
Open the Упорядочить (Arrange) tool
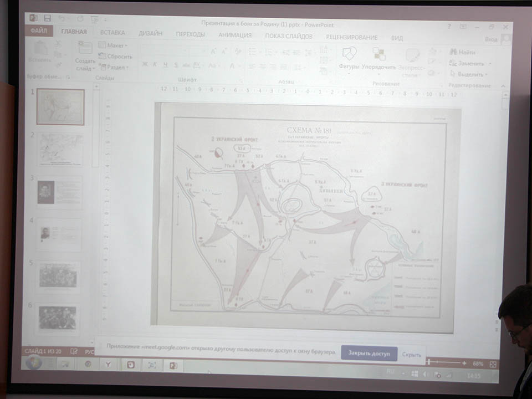379,57
